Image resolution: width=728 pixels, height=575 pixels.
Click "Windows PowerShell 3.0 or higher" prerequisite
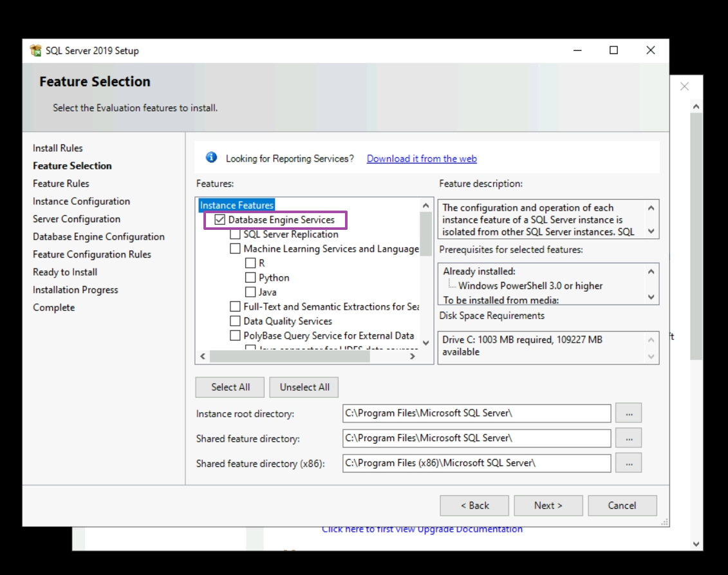coord(530,286)
